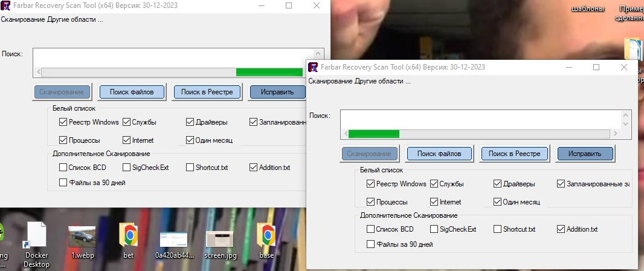This screenshot has width=644, height=271.
Task: Click right scroll arrow in front window search box
Action: click(615, 134)
